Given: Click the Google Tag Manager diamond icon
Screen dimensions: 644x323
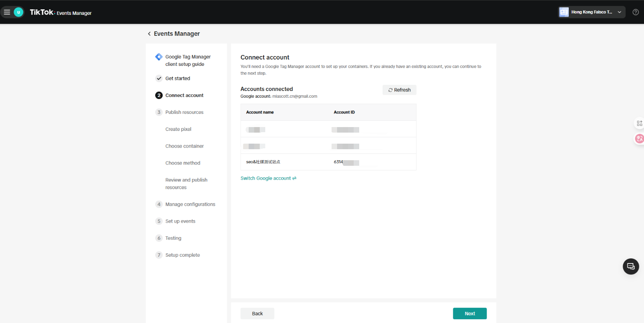Looking at the screenshot, I should [x=159, y=57].
